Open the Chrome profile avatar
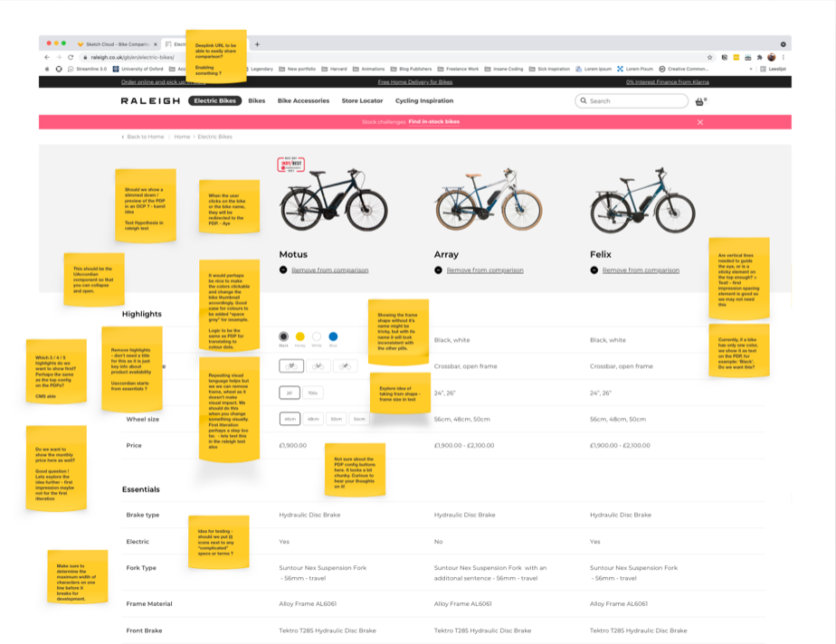 [772, 57]
